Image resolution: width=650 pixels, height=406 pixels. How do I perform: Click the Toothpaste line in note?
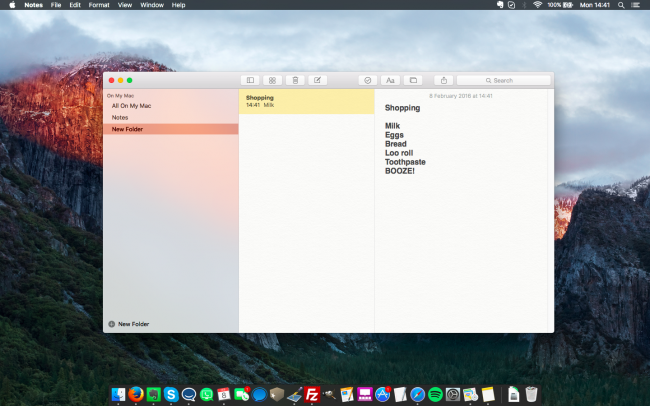tap(405, 162)
